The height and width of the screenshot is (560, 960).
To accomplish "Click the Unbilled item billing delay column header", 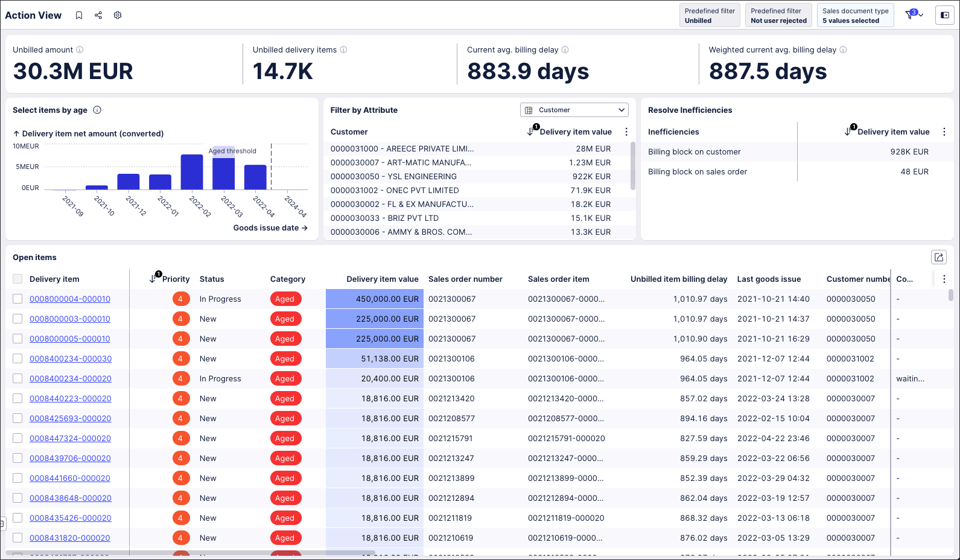I will click(x=679, y=279).
